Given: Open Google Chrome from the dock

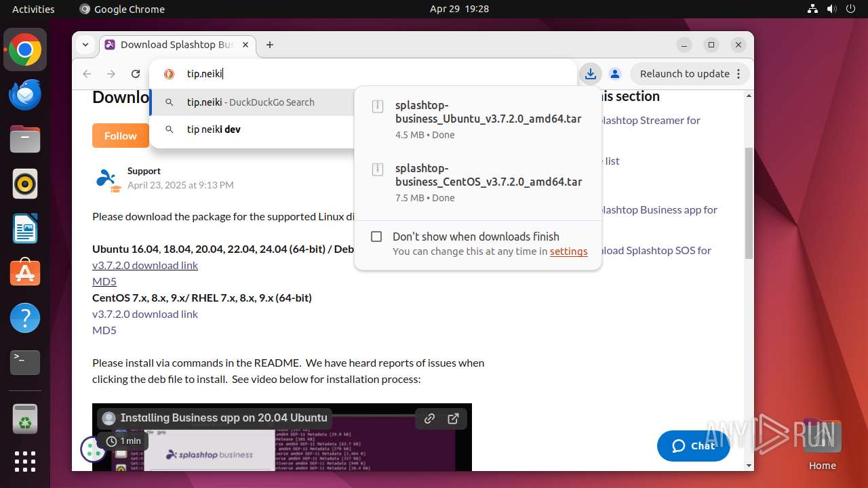Looking at the screenshot, I should pyautogui.click(x=25, y=50).
